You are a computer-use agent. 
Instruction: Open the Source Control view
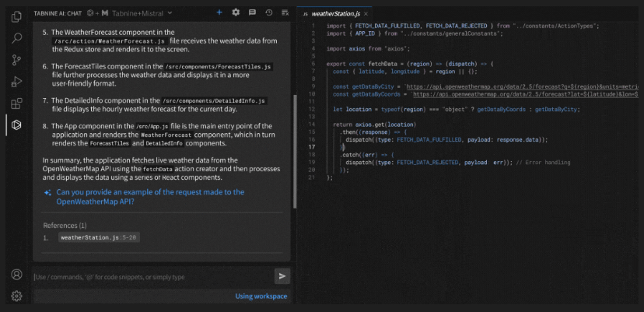pos(16,59)
